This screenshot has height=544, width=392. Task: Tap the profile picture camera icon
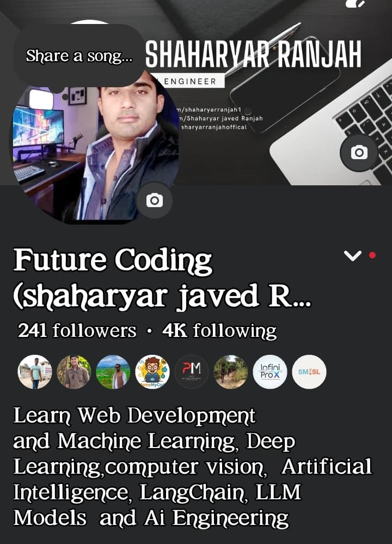click(x=154, y=201)
